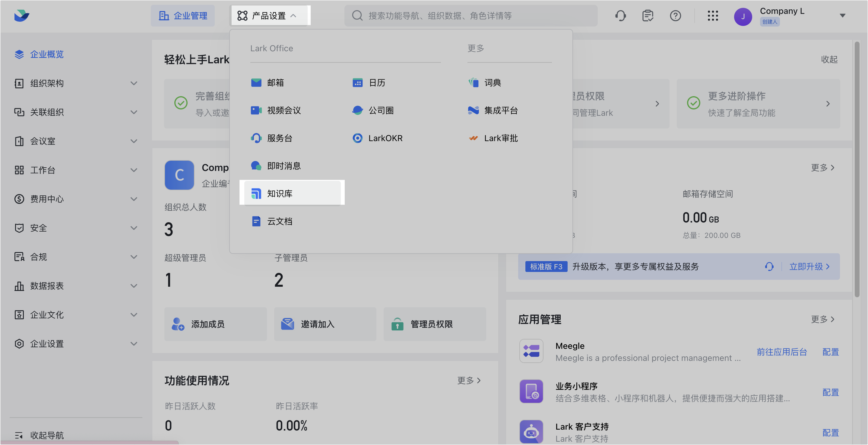Click the 云文档 docs icon
The width and height of the screenshot is (868, 445).
click(x=256, y=221)
